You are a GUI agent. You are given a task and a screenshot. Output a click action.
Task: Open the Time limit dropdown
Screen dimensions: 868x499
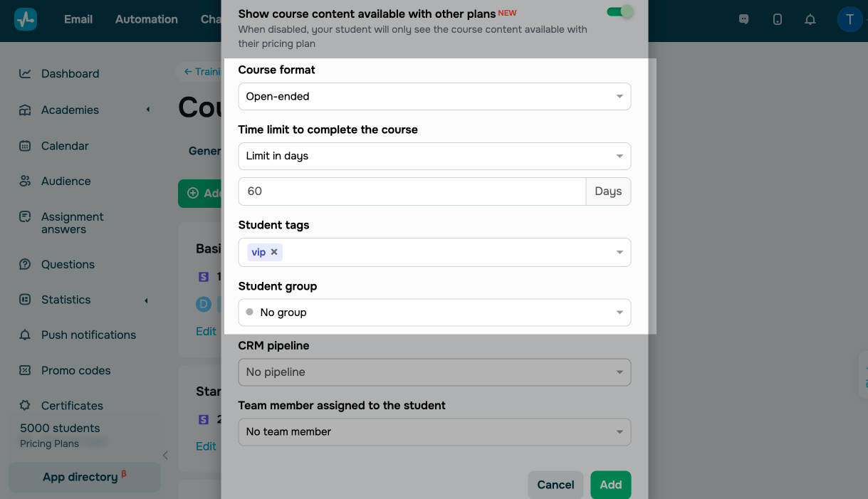[434, 156]
